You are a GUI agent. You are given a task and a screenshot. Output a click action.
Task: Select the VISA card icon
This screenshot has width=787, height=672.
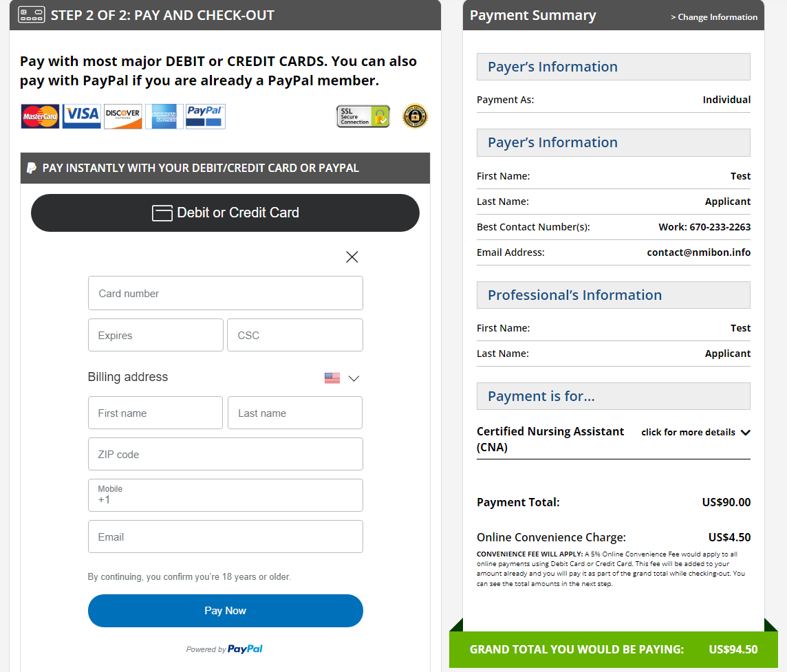tap(81, 116)
